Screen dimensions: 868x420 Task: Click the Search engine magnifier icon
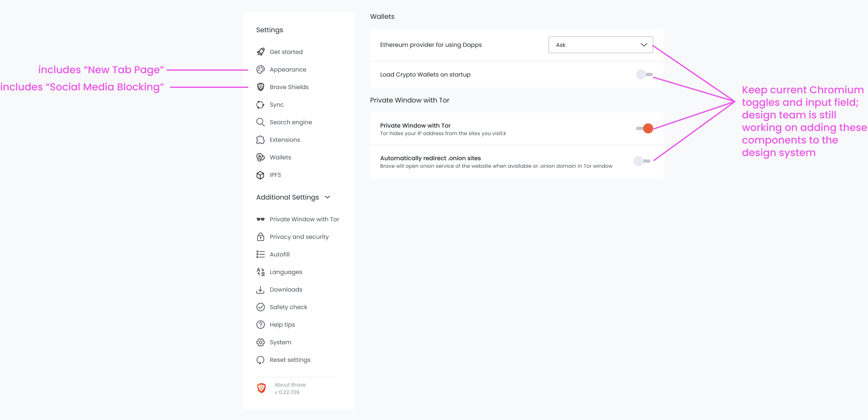click(x=260, y=122)
